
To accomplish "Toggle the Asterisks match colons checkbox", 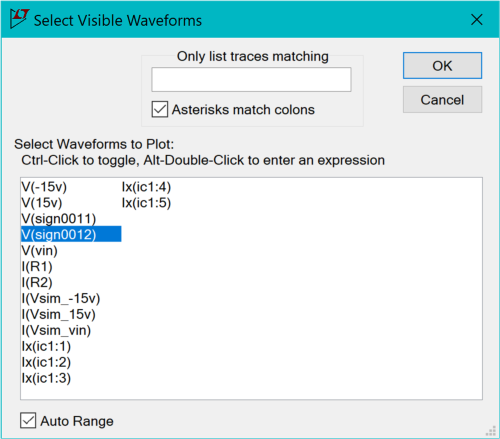I will 160,109.
